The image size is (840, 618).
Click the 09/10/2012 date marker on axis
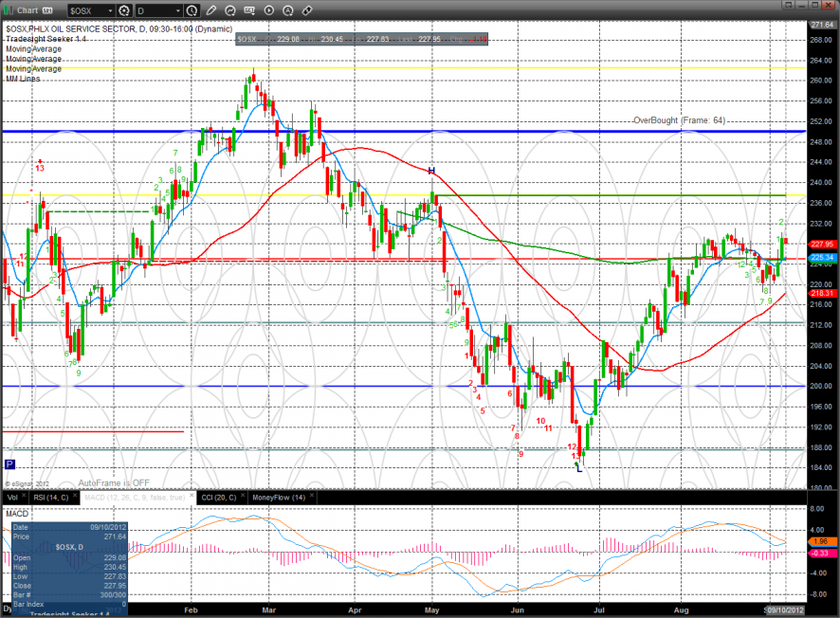[x=785, y=610]
